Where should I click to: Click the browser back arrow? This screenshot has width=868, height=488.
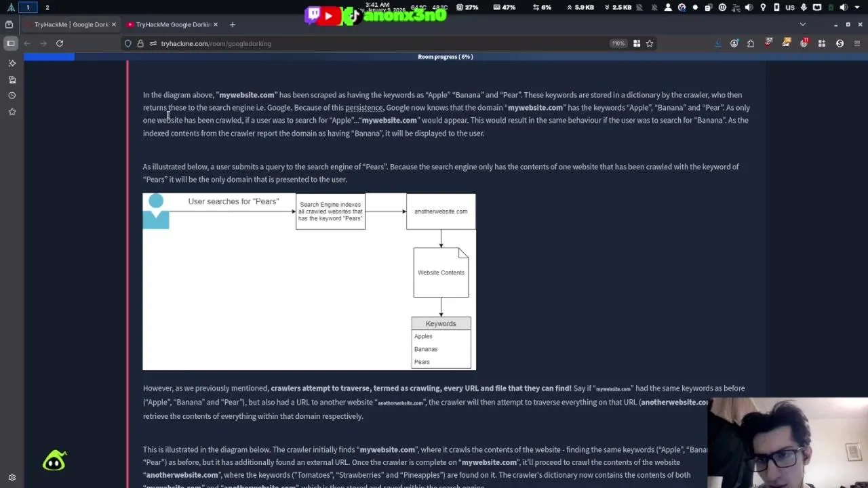click(x=27, y=43)
